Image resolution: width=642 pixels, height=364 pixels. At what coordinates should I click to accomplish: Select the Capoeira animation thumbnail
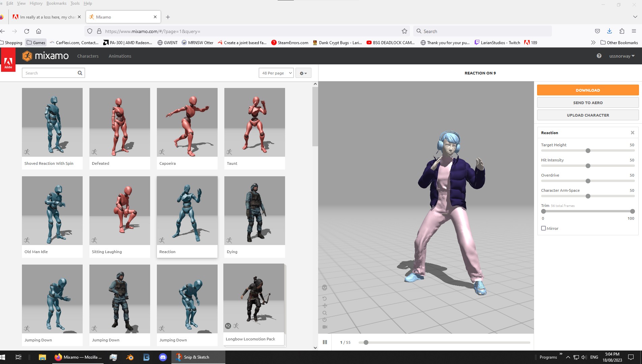click(187, 122)
